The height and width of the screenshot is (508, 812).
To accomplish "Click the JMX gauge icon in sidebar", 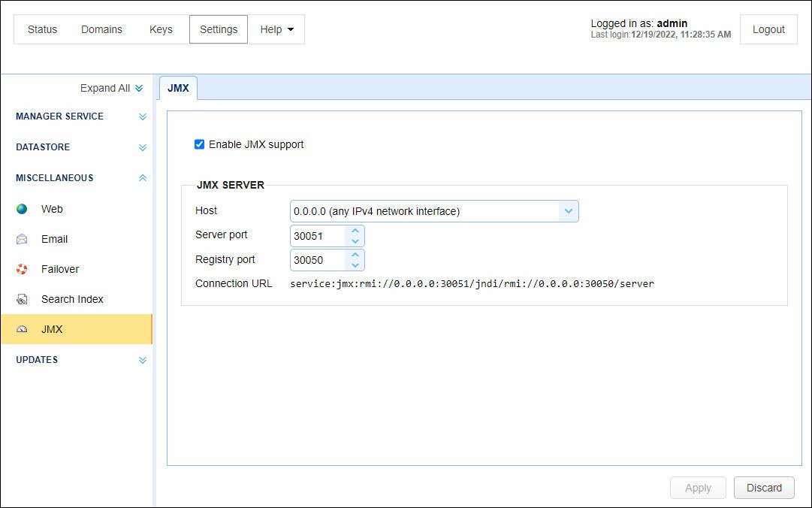I will [x=22, y=329].
